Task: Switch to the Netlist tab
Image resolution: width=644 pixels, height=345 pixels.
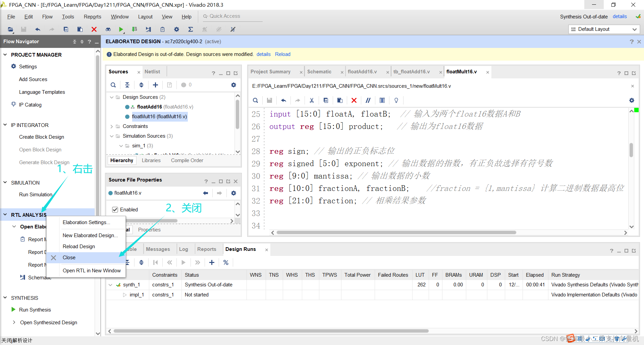Action: 152,72
